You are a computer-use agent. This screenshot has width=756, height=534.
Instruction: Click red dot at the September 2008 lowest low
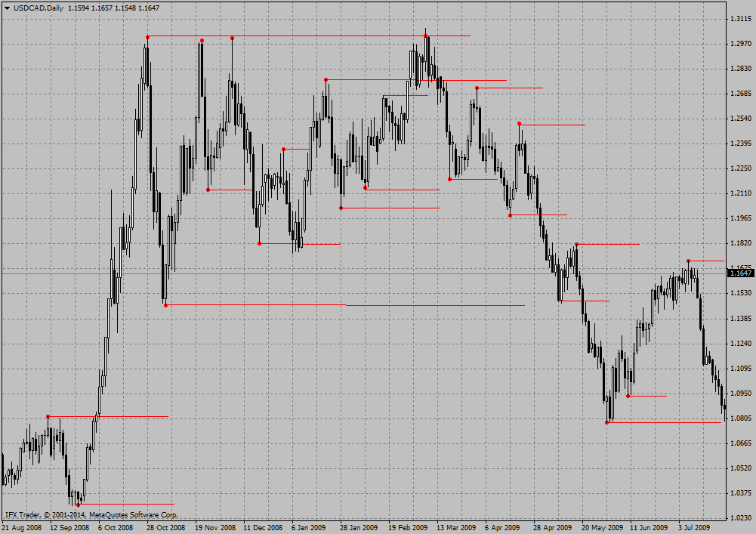78,505
